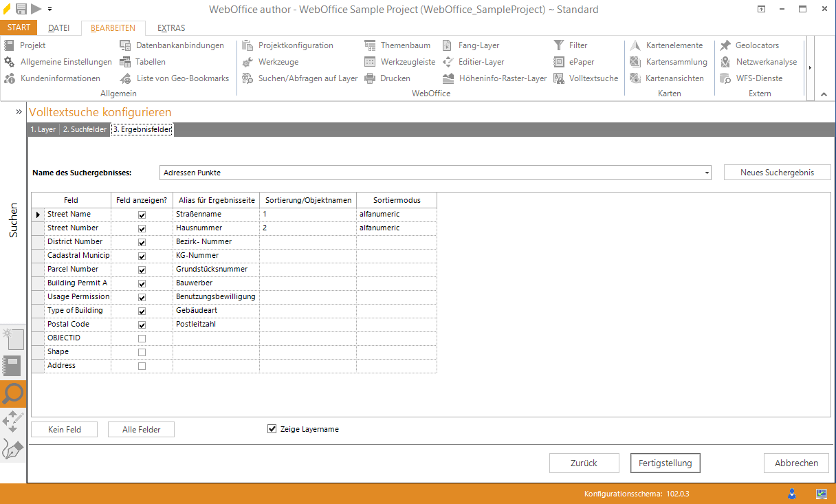Enable the OBJECTID field display checkbox
836x504 pixels.
(x=142, y=338)
